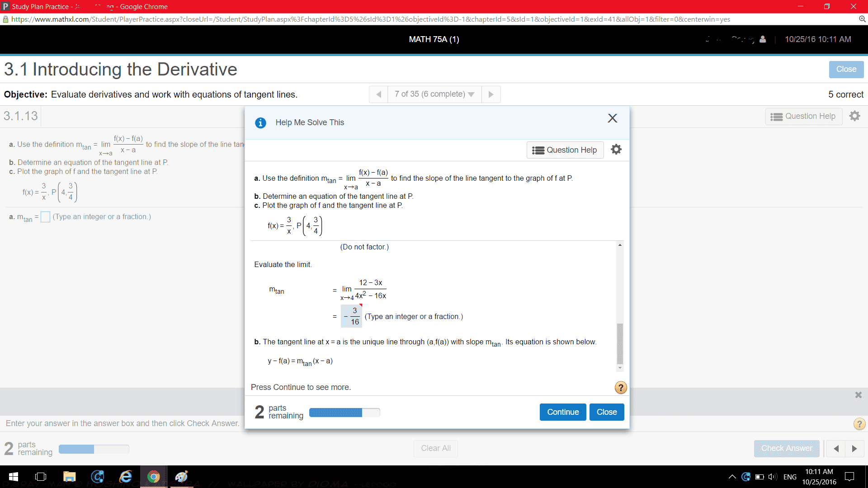Show hidden system tray icons chevron
The height and width of the screenshot is (488, 868).
[732, 477]
